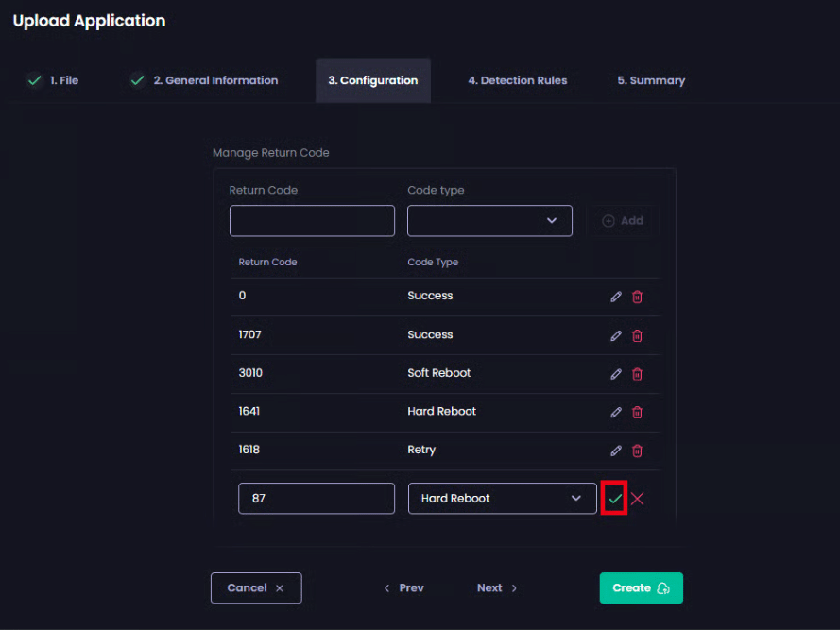Delete the 1641 Hard Reboot row
840x630 pixels.
pyautogui.click(x=637, y=412)
